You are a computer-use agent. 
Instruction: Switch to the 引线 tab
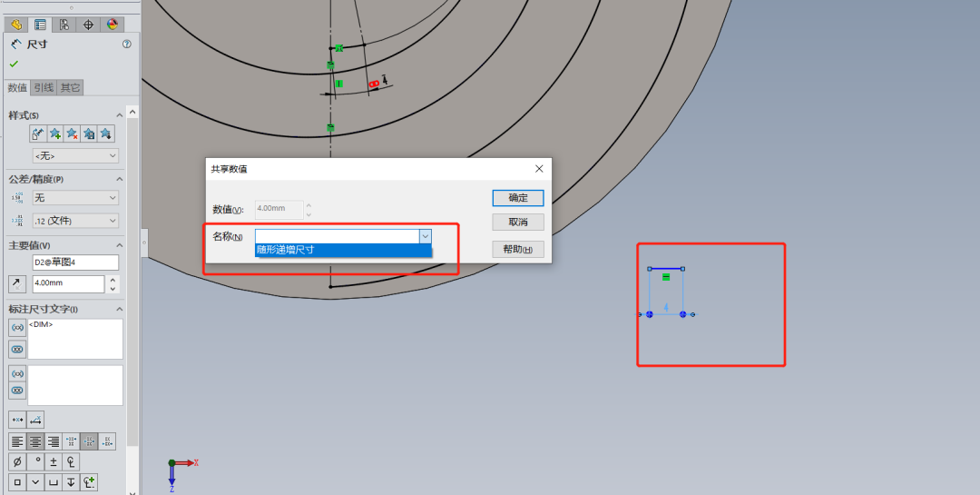coord(44,87)
